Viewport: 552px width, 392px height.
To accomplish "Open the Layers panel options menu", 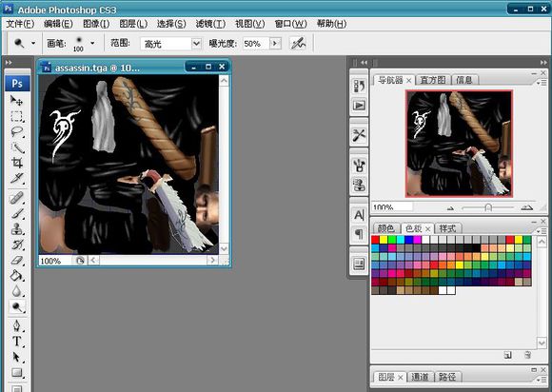I will pyautogui.click(x=542, y=380).
